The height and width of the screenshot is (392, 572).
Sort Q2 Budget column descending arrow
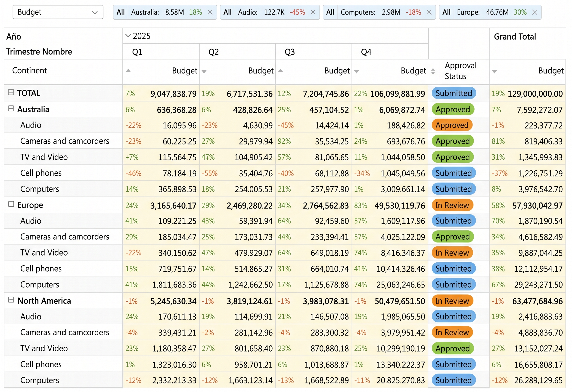[204, 72]
